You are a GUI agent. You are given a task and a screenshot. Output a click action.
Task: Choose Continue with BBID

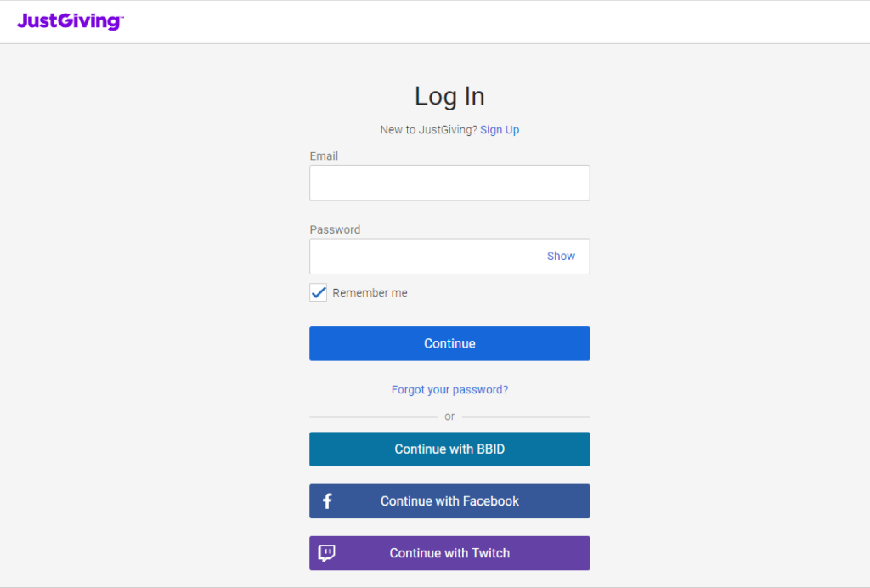[x=449, y=449]
